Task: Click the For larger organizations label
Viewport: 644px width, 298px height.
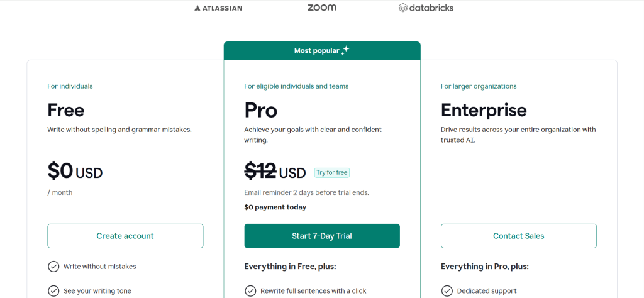Action: tap(479, 86)
